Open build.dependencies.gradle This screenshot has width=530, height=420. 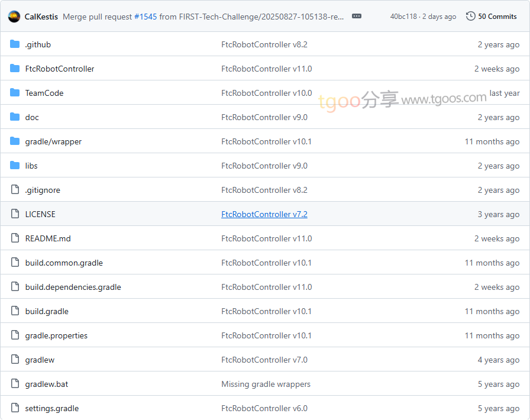click(73, 287)
